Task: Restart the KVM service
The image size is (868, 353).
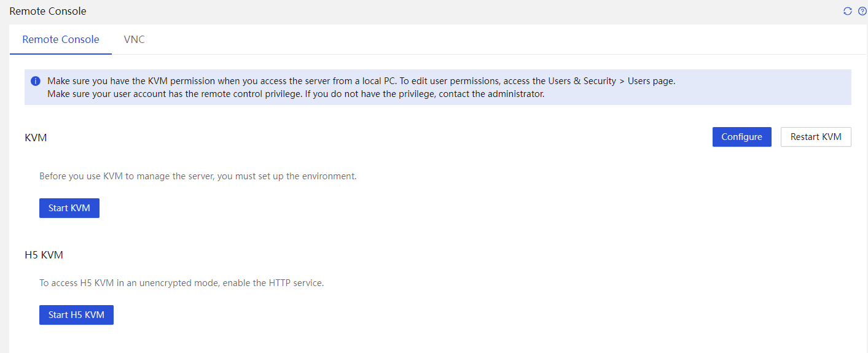Action: pos(816,137)
